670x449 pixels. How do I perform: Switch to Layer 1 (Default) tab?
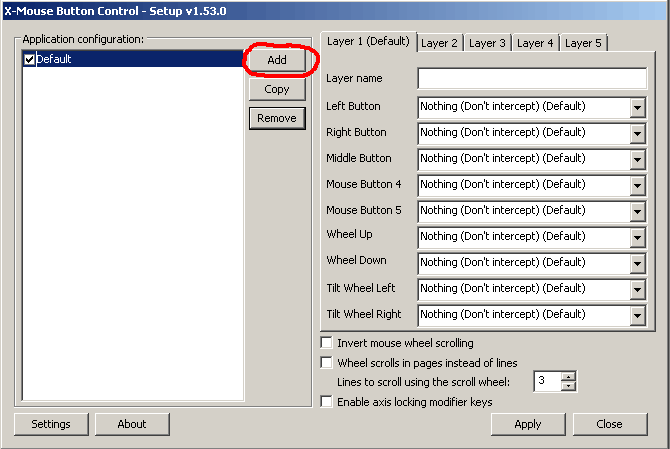368,41
